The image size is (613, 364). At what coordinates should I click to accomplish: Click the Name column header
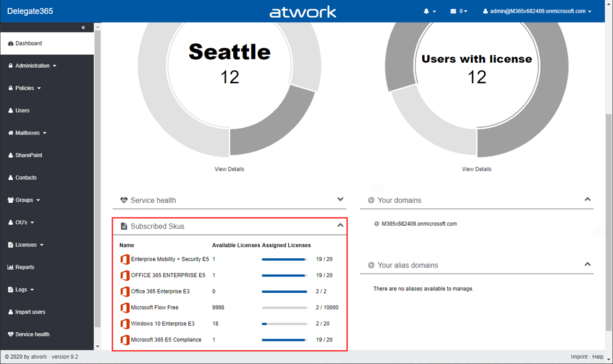pyautogui.click(x=127, y=245)
